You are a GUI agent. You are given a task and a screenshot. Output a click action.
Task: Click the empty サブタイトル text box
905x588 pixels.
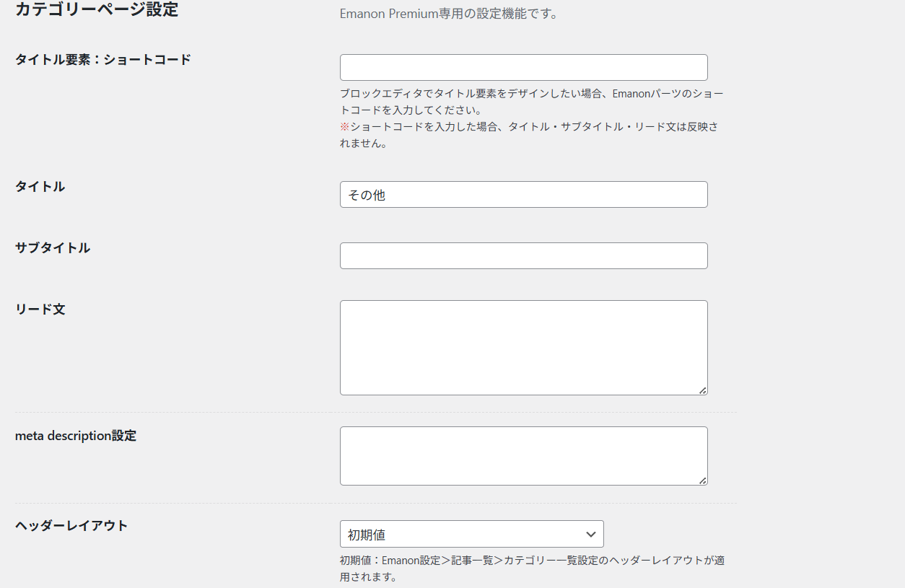click(x=523, y=255)
